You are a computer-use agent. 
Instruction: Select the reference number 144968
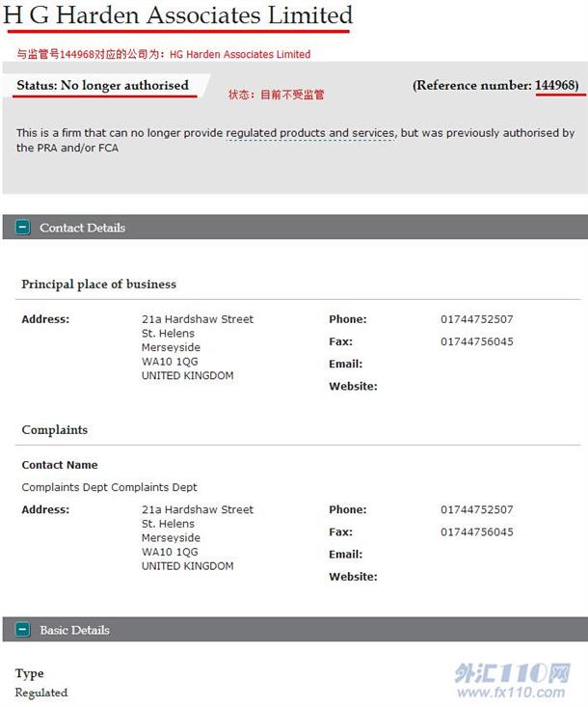[x=554, y=85]
